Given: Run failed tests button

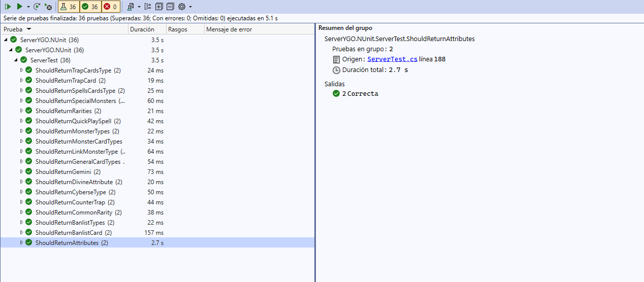Looking at the screenshot, I should point(48,7).
